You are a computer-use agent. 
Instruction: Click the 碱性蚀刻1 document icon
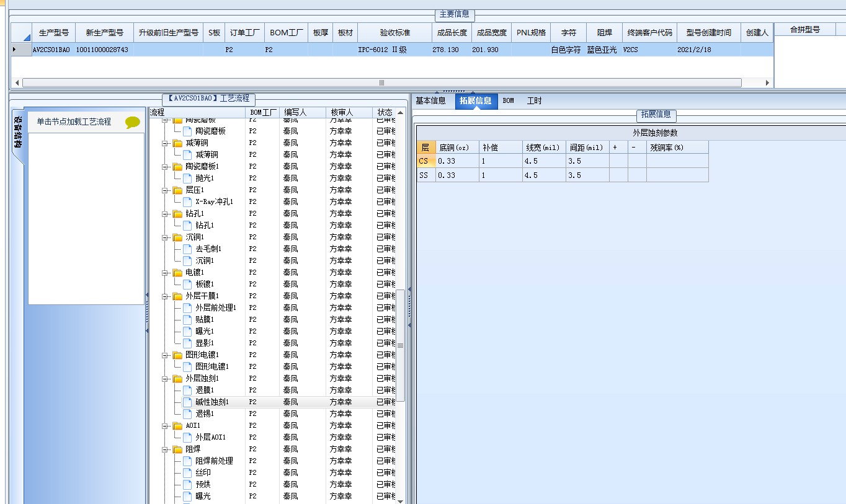click(x=188, y=402)
